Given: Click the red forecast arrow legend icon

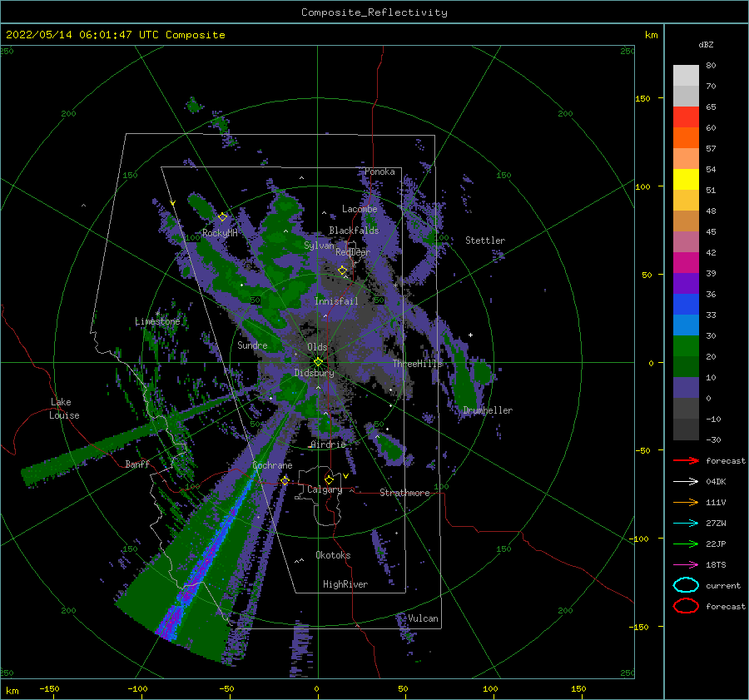Looking at the screenshot, I should [x=686, y=460].
